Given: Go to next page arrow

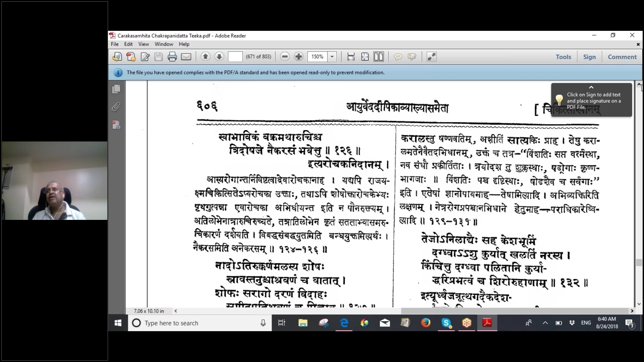Looking at the screenshot, I should pyautogui.click(x=219, y=57).
